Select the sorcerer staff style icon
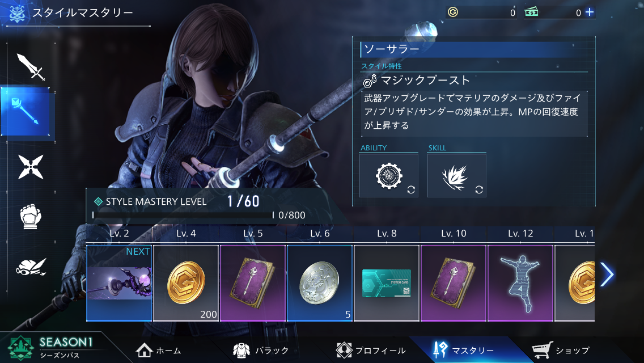 pos(26,111)
